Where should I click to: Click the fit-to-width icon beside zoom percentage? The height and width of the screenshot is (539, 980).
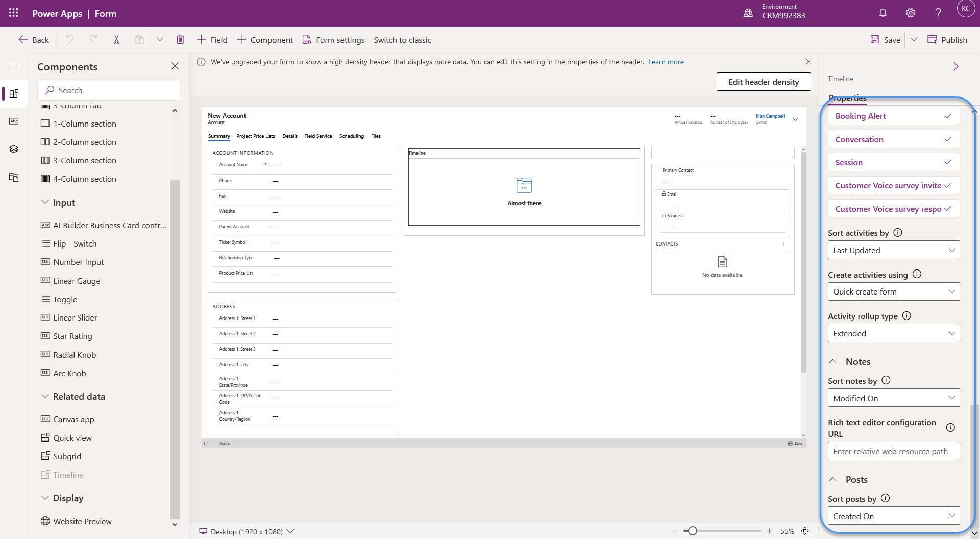pyautogui.click(x=805, y=531)
